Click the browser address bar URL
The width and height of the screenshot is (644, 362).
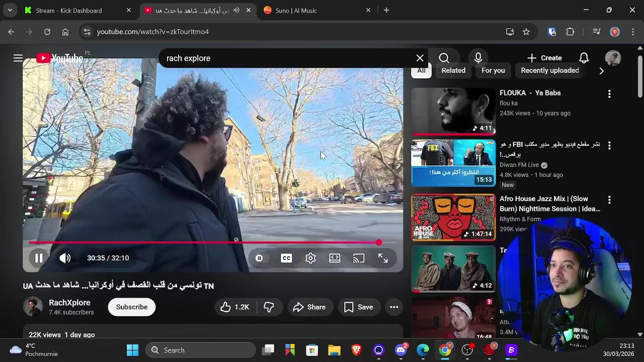click(153, 32)
